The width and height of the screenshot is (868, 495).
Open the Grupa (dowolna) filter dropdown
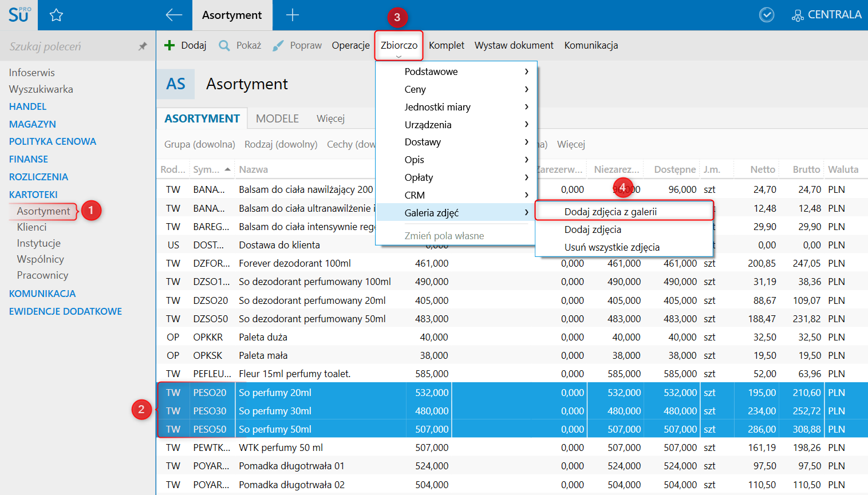tap(199, 144)
